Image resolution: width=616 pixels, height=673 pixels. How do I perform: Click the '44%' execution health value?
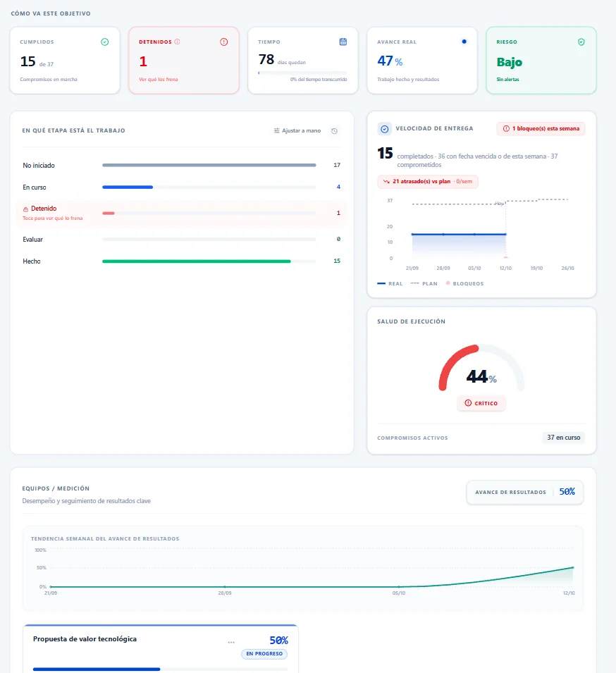pyautogui.click(x=481, y=377)
